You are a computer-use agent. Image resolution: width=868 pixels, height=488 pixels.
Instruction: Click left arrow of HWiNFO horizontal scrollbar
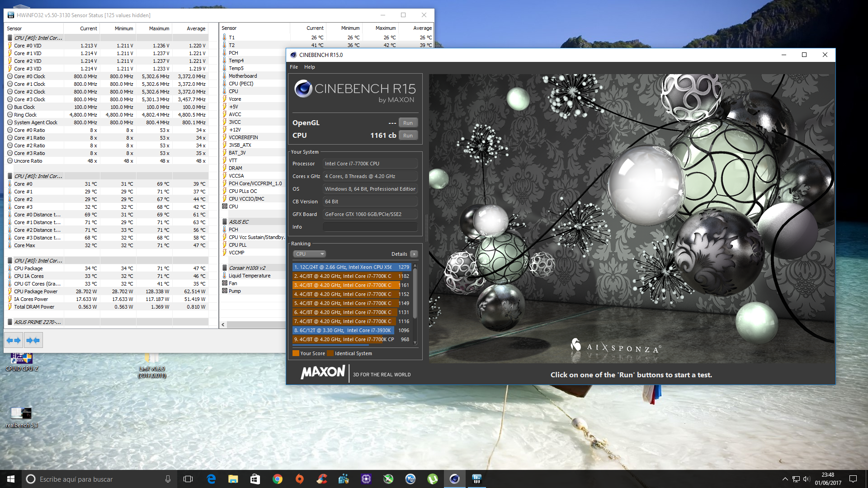click(223, 324)
